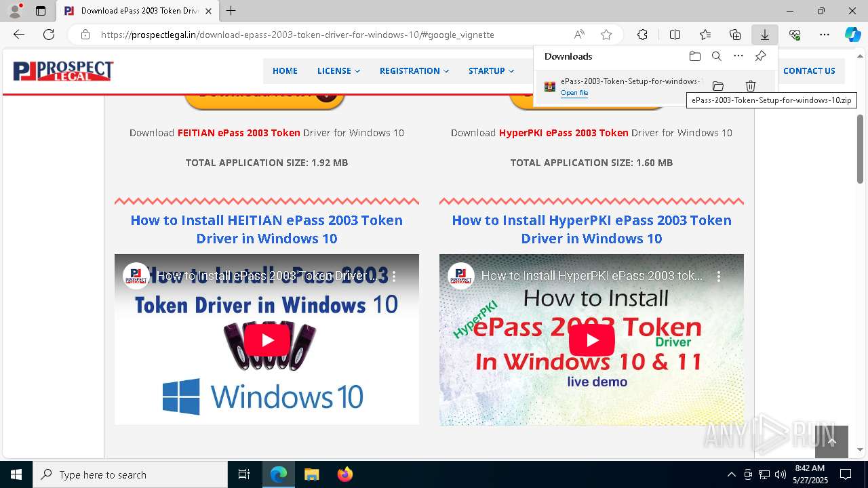
Task: Open How to Install HEITIAN ePass heading link
Action: point(267,229)
